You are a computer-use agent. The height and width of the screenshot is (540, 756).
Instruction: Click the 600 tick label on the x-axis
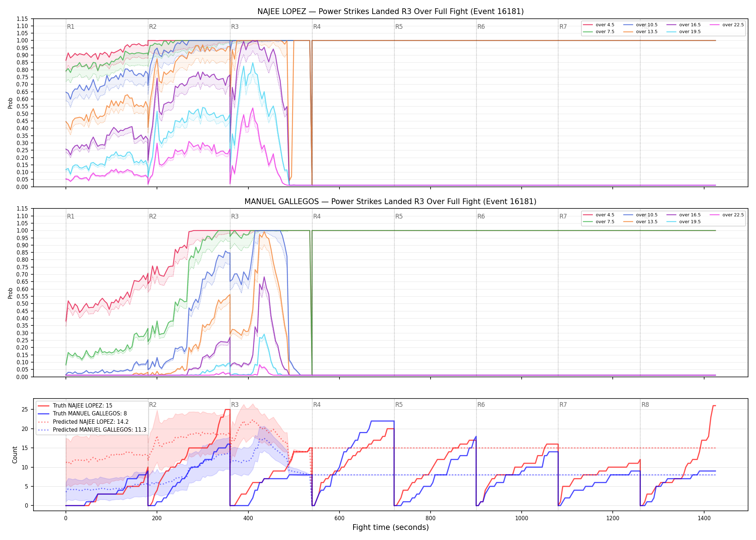tap(339, 518)
